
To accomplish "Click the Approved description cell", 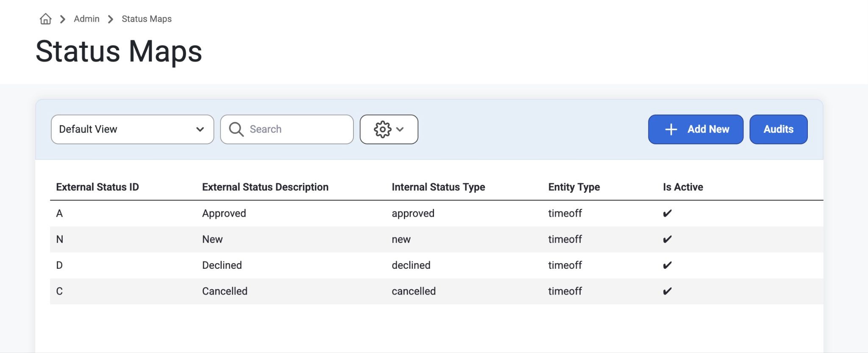I will pyautogui.click(x=224, y=213).
